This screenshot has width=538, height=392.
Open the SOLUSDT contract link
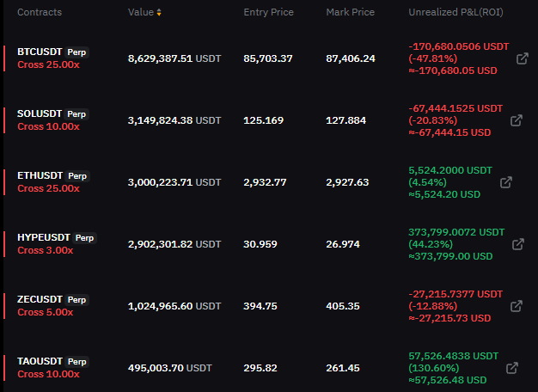click(x=40, y=113)
